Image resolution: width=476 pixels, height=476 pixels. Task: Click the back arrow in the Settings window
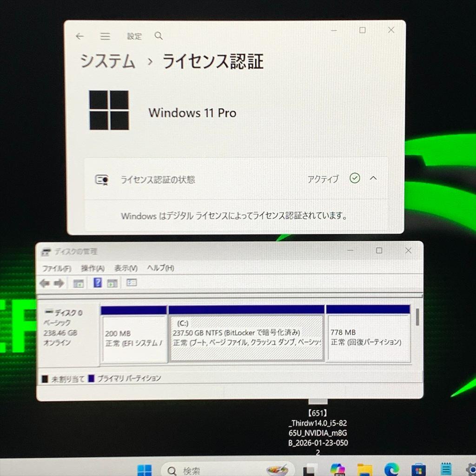point(79,36)
